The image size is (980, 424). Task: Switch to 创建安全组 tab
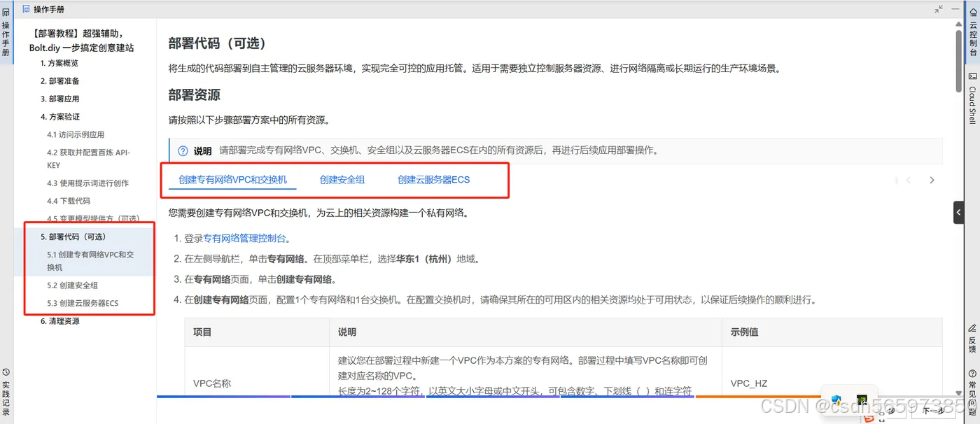click(x=342, y=180)
